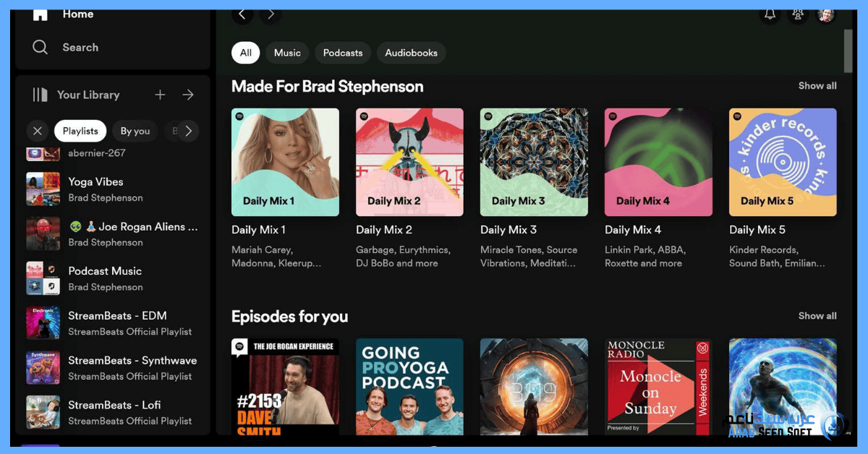Viewport: 868px width, 454px height.
Task: Click the Joe Rogan Aliens playlist thumbnail
Action: [x=43, y=234]
